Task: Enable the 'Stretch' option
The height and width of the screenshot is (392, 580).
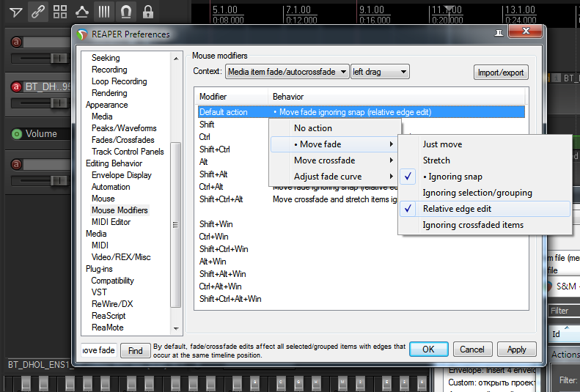Action: pyautogui.click(x=485, y=160)
